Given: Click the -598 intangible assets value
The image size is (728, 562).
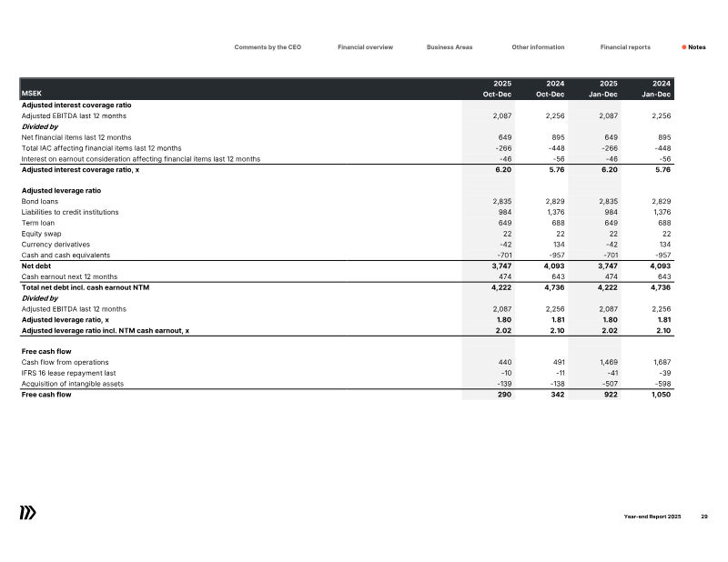Looking at the screenshot, I should pyautogui.click(x=662, y=384).
